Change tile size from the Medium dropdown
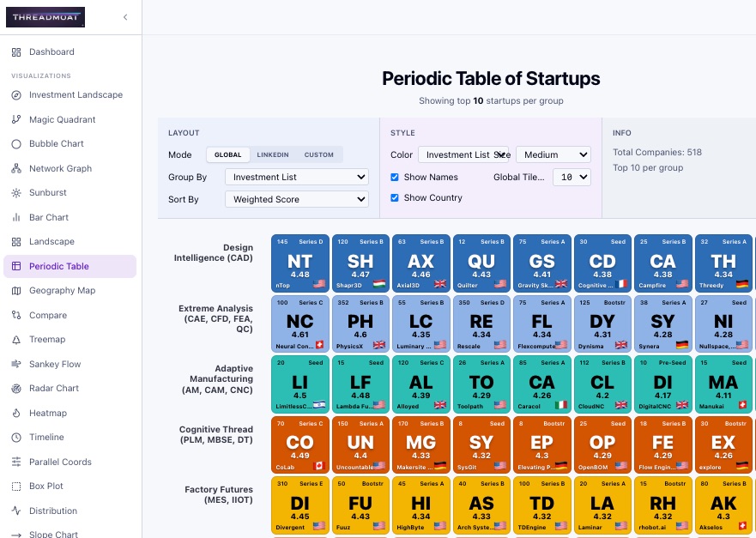Viewport: 756px width, 538px height. tap(553, 155)
